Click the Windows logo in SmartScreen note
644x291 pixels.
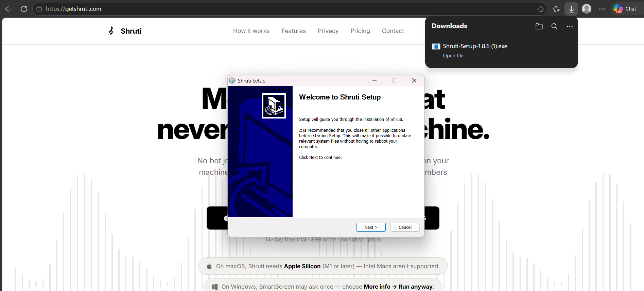click(x=214, y=287)
